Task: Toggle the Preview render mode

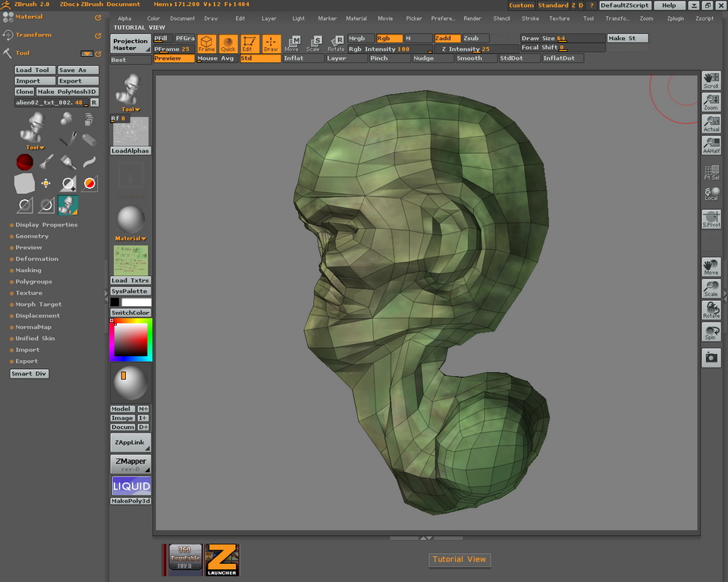Action: (x=174, y=58)
